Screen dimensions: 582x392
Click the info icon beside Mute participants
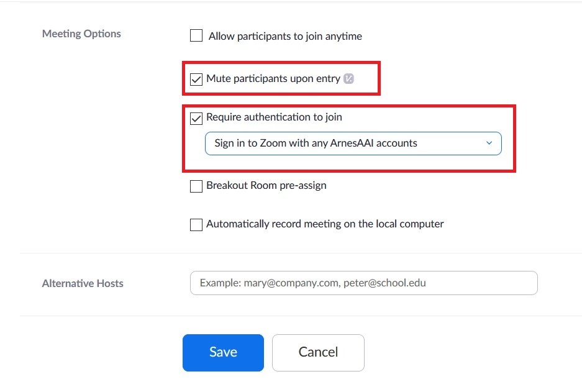[348, 79]
